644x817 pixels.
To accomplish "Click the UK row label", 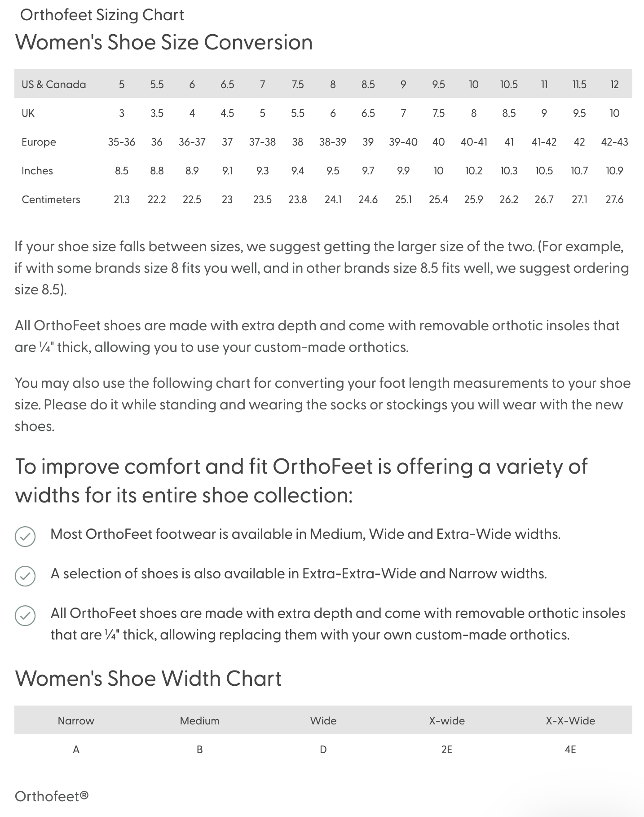I will [28, 113].
